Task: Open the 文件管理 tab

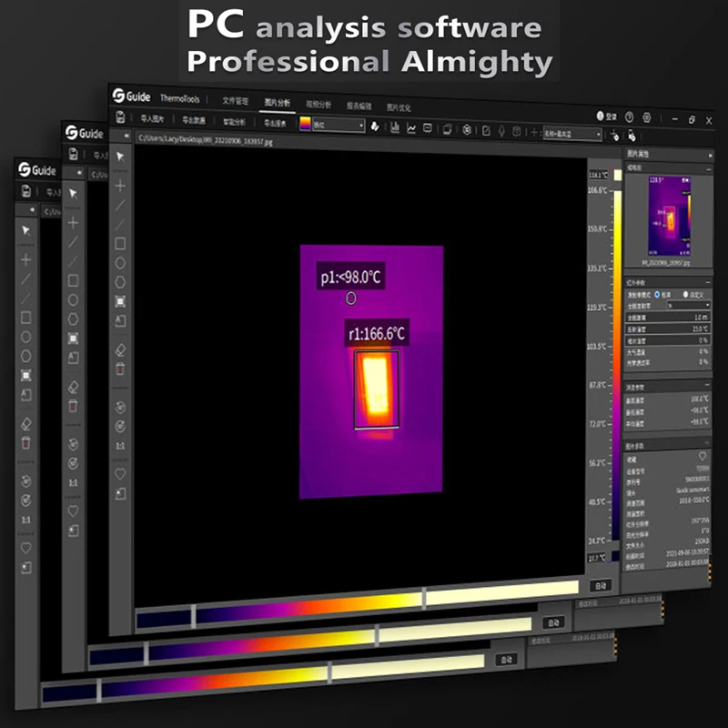Action: 236,101
